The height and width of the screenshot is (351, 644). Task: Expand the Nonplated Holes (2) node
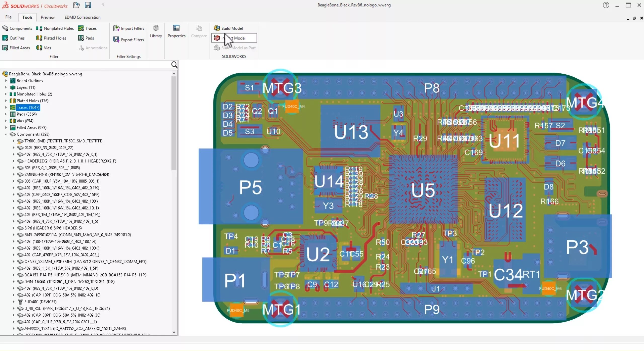(6, 94)
